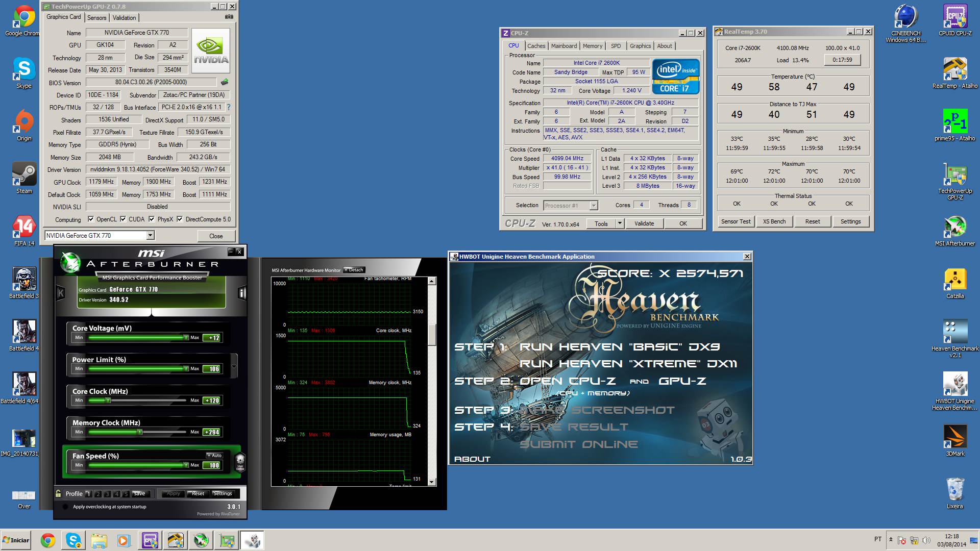Screen dimensions: 980x551
Task: Expand the Power Limit link arrow in Afterburner
Action: click(234, 366)
